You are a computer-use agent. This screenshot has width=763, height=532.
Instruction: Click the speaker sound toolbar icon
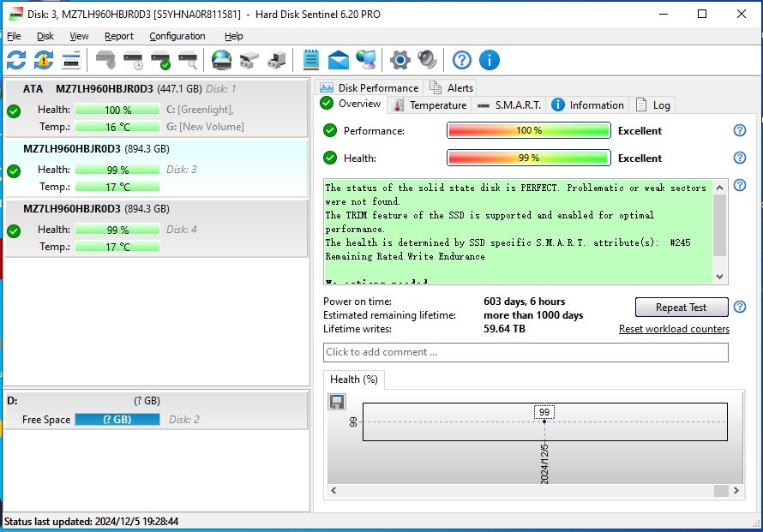tap(427, 60)
